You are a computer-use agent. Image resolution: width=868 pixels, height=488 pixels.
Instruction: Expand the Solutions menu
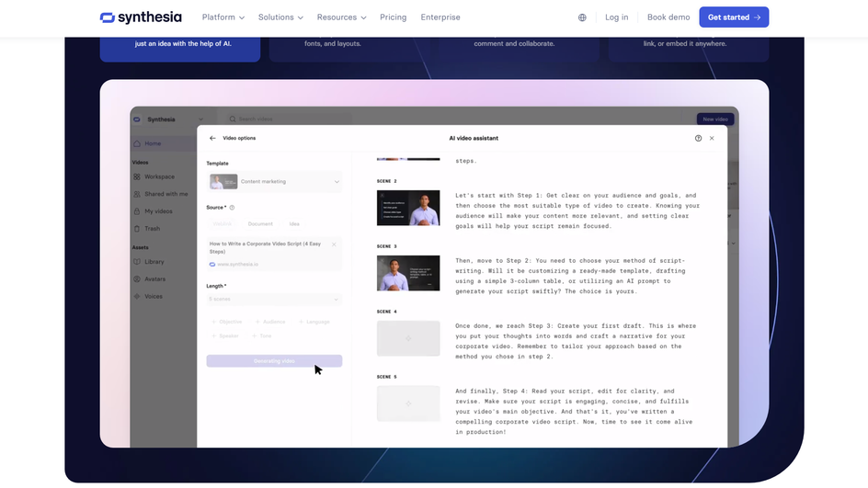(x=280, y=17)
